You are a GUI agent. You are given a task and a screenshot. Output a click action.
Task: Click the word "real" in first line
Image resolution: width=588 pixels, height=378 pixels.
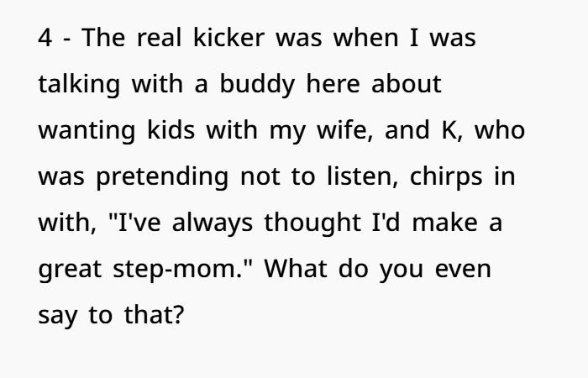(146, 39)
